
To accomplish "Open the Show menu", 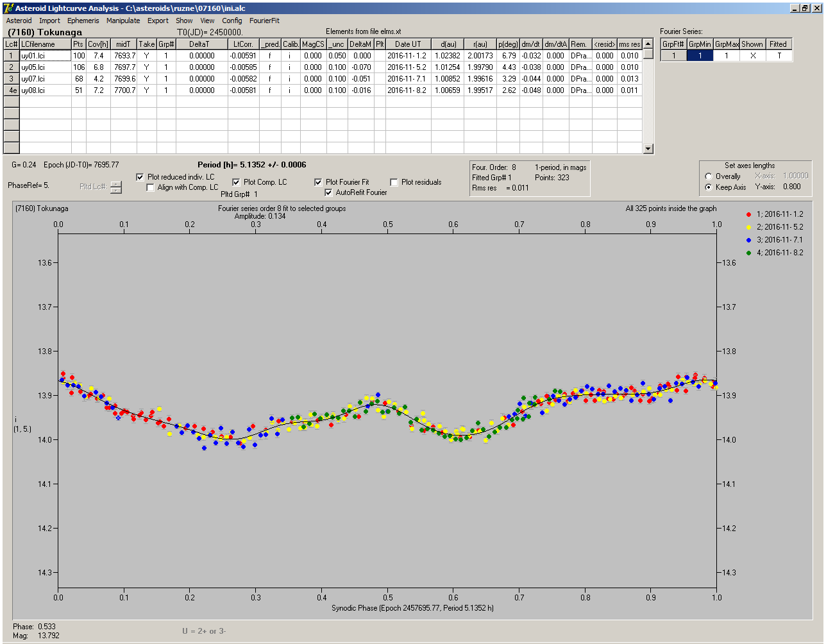I will (184, 21).
